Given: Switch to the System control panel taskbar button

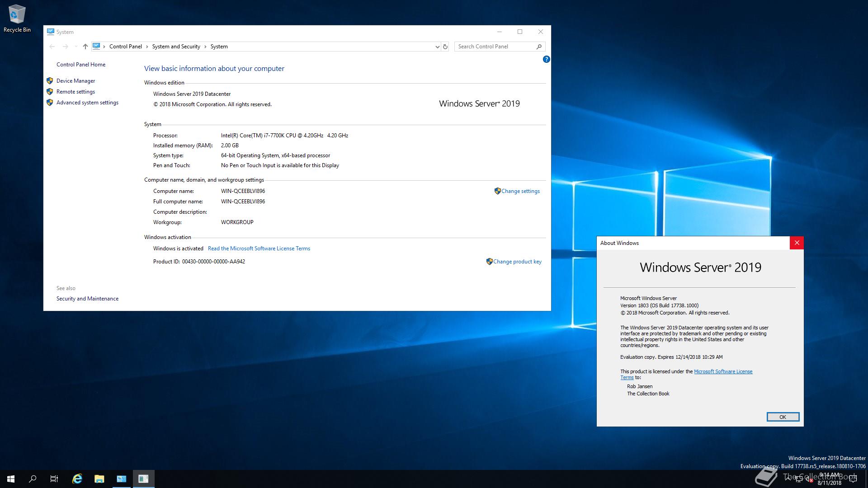Looking at the screenshot, I should tap(122, 479).
